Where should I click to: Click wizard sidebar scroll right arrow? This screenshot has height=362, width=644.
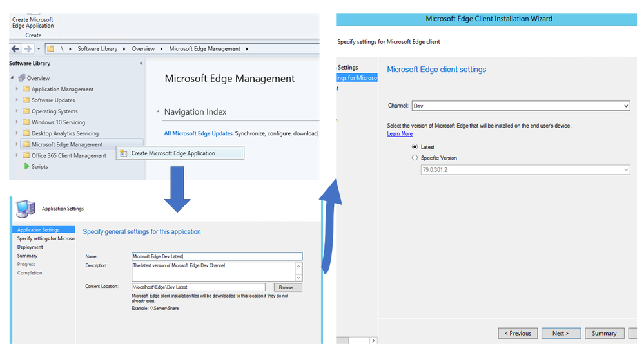pos(373,341)
